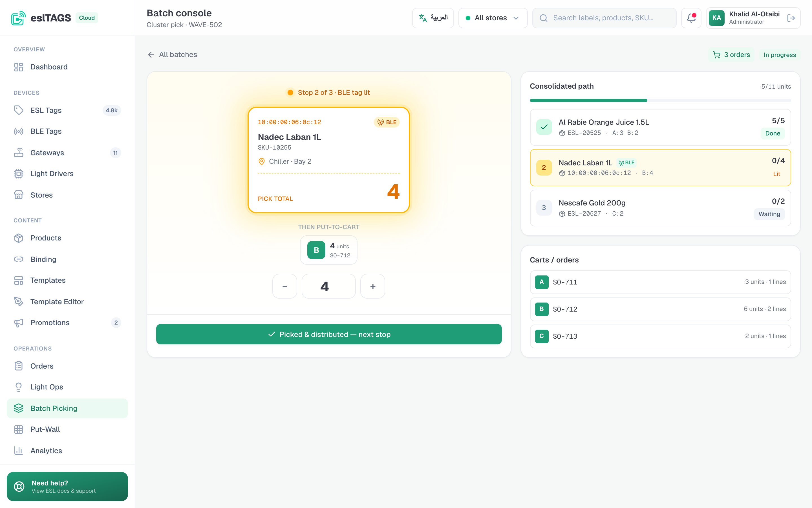812x508 pixels.
Task: Click the pick quantity field showing 4
Action: [329, 286]
